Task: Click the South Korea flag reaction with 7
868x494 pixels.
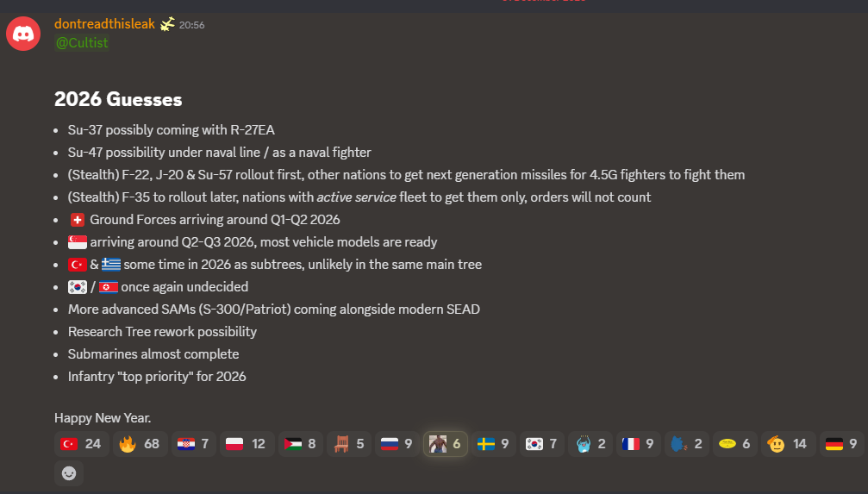Action: [542, 444]
